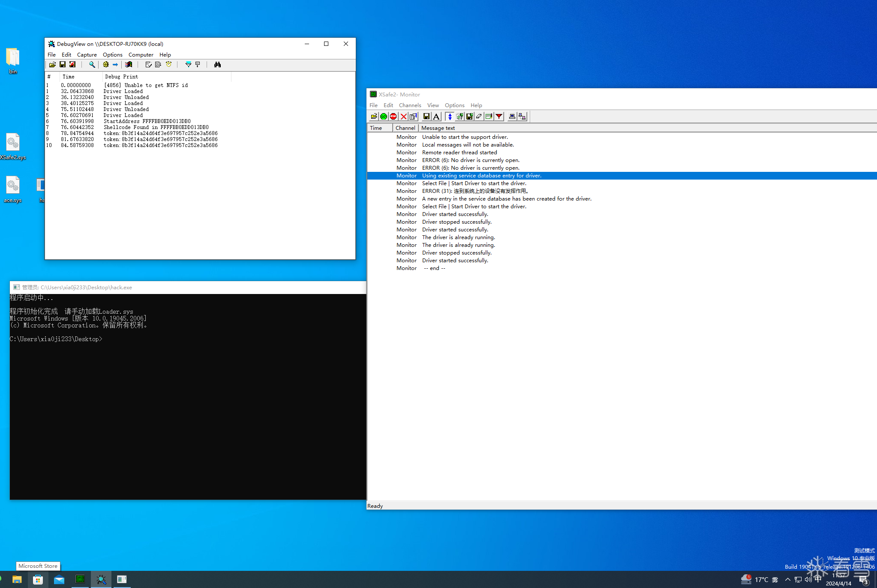Open the Computer menu in DebugView
The image size is (877, 588).
(141, 55)
